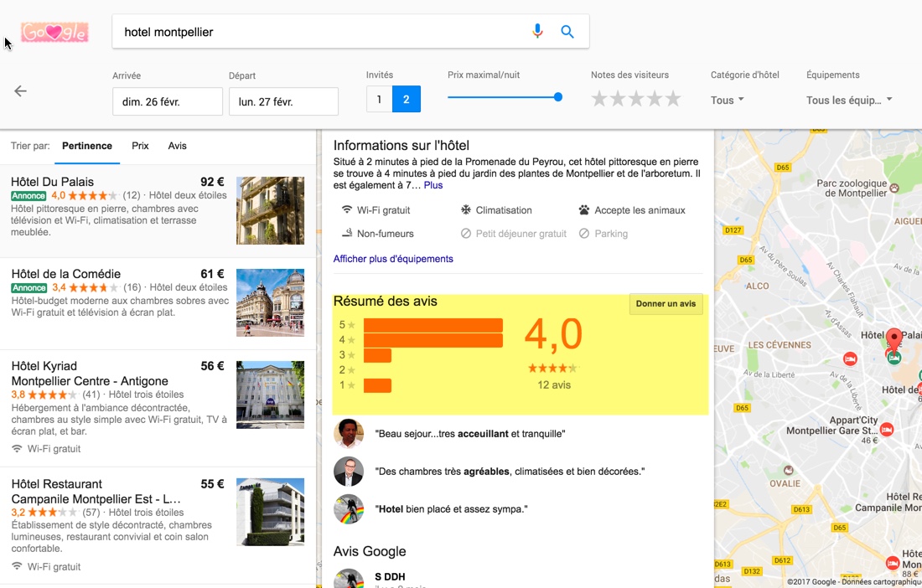Screen dimensions: 922x588
Task: Start voice search with microphone icon
Action: [x=537, y=31]
